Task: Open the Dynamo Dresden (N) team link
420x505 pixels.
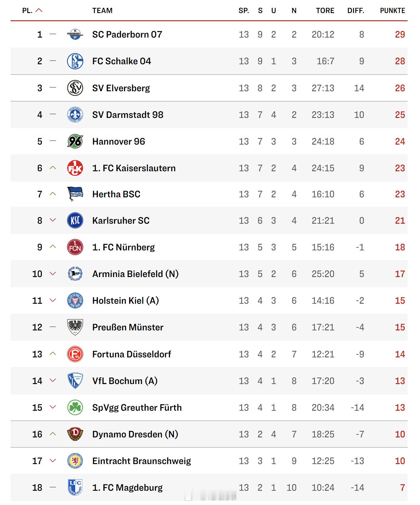Action: tap(135, 434)
